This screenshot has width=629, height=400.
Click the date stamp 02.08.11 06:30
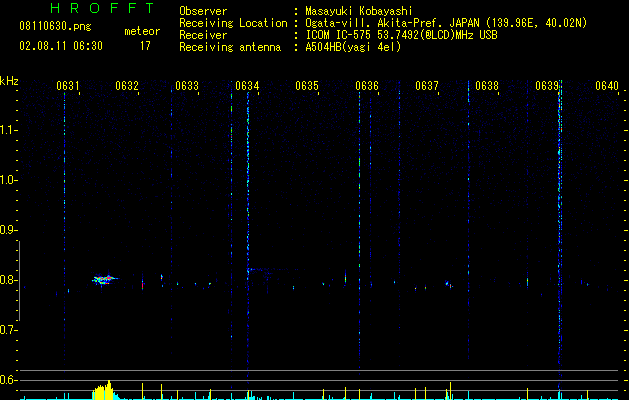[x=61, y=46]
